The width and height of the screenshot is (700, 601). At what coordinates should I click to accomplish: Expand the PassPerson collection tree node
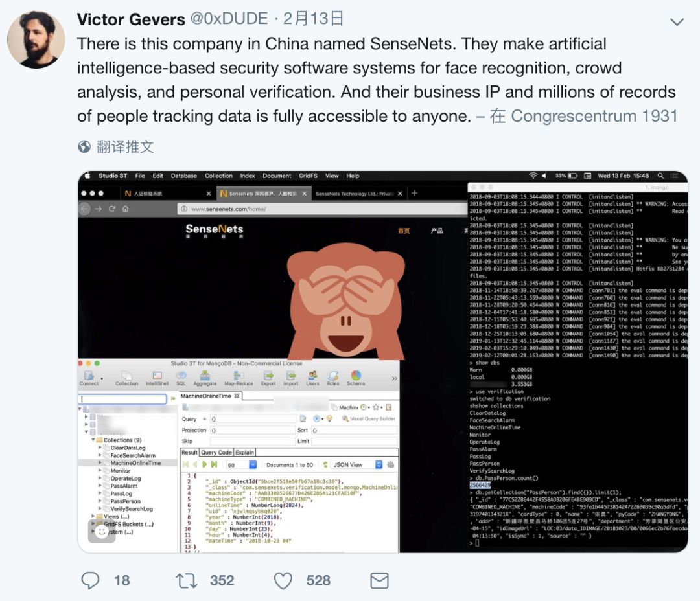100,501
